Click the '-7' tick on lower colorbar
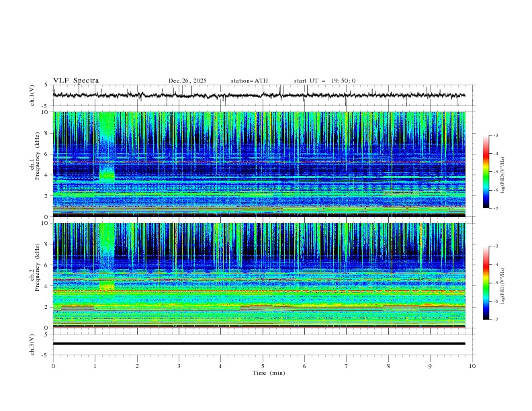Viewport: 532px width, 411px height. 495,320
